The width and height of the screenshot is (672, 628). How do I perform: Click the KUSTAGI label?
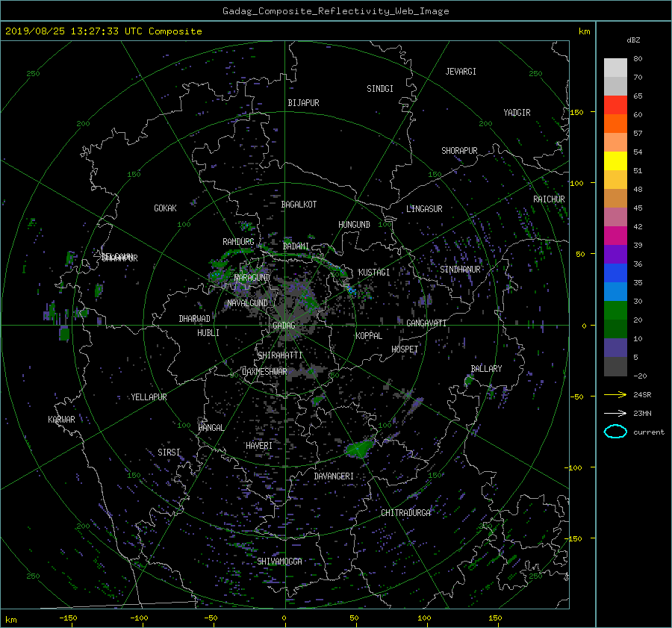pyautogui.click(x=374, y=273)
